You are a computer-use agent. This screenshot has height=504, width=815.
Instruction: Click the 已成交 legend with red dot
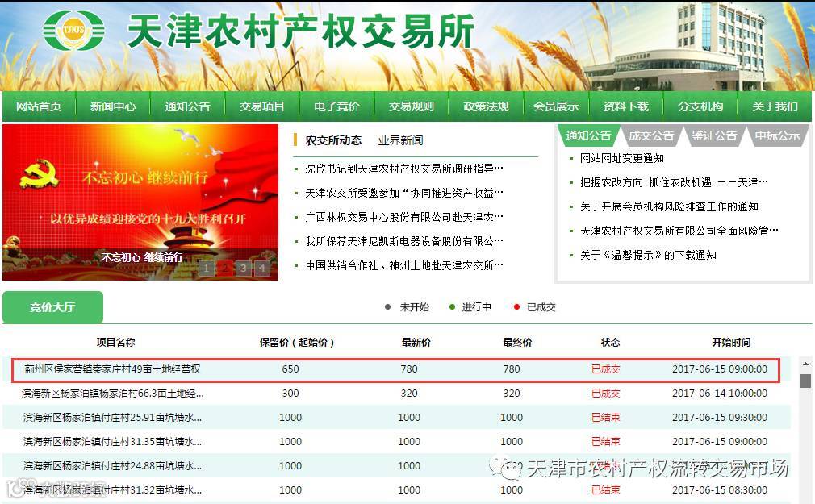coord(535,307)
